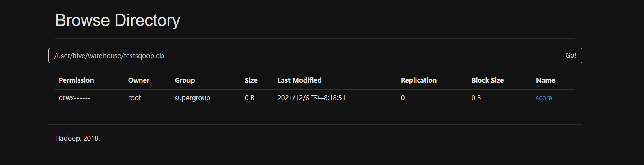Select the 0 B size cell
Screen dimensions: 644x165
[250, 98]
